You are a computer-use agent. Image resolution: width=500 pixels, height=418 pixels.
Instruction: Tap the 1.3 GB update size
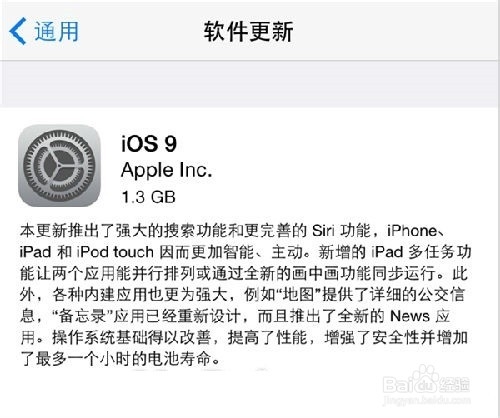click(x=148, y=197)
